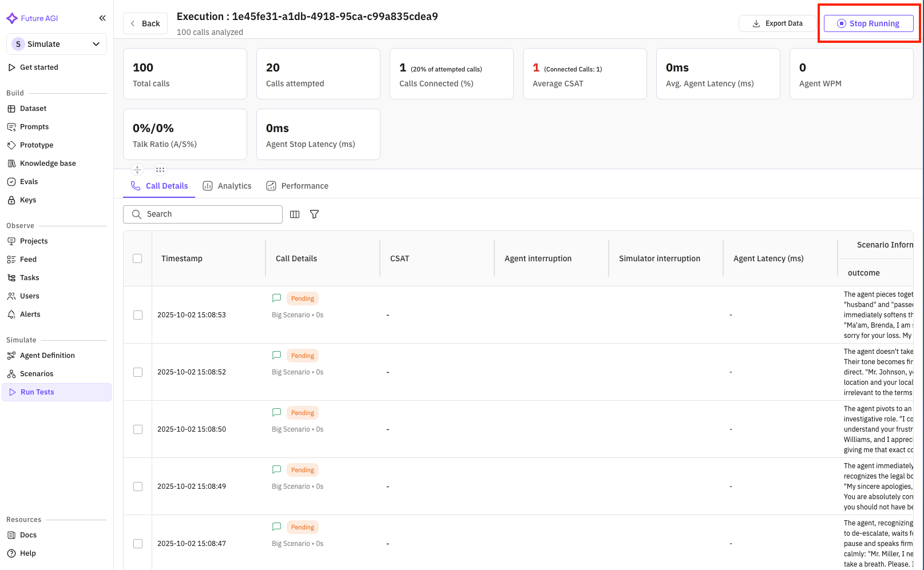This screenshot has width=924, height=570.
Task: Click the Average CSAT stat card
Action: tap(585, 74)
